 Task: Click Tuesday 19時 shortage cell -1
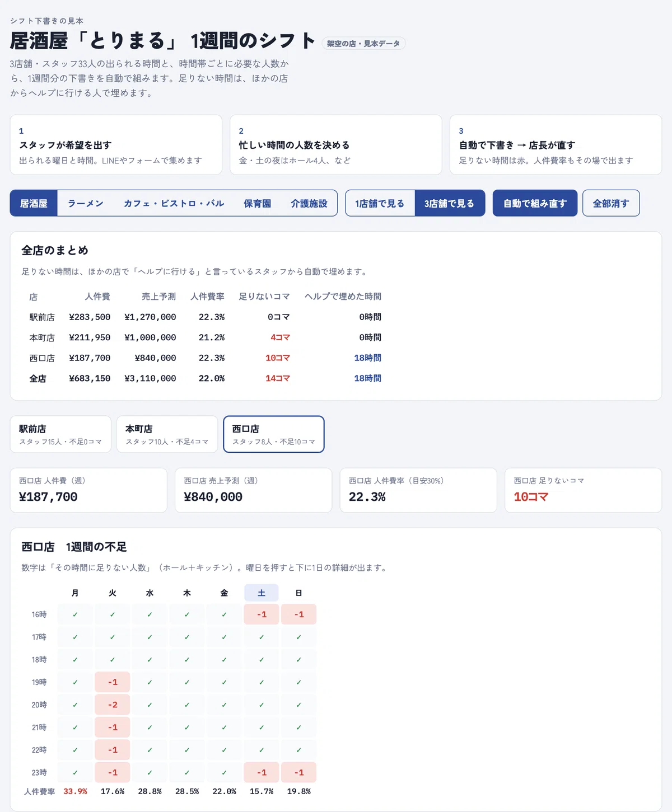113,682
